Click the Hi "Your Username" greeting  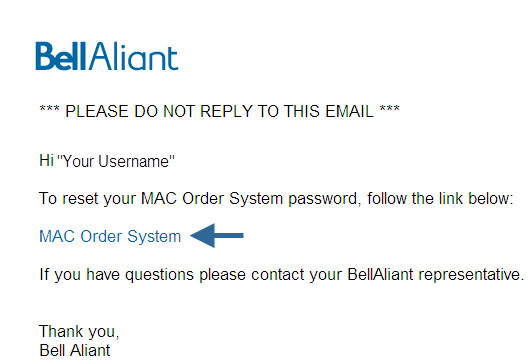[x=107, y=161]
